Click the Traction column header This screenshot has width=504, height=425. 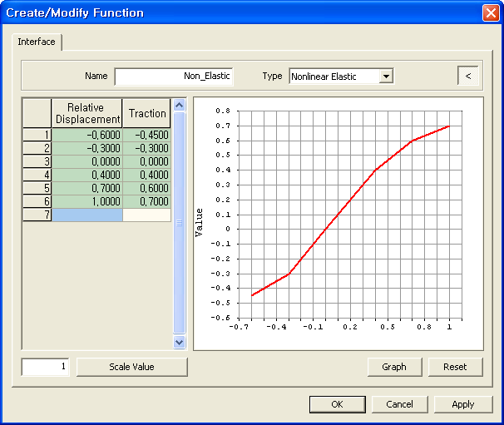[147, 113]
